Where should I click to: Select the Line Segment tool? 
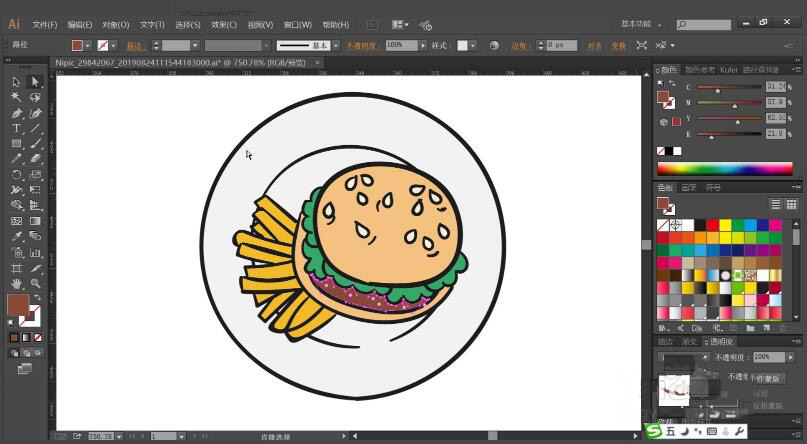(x=35, y=128)
